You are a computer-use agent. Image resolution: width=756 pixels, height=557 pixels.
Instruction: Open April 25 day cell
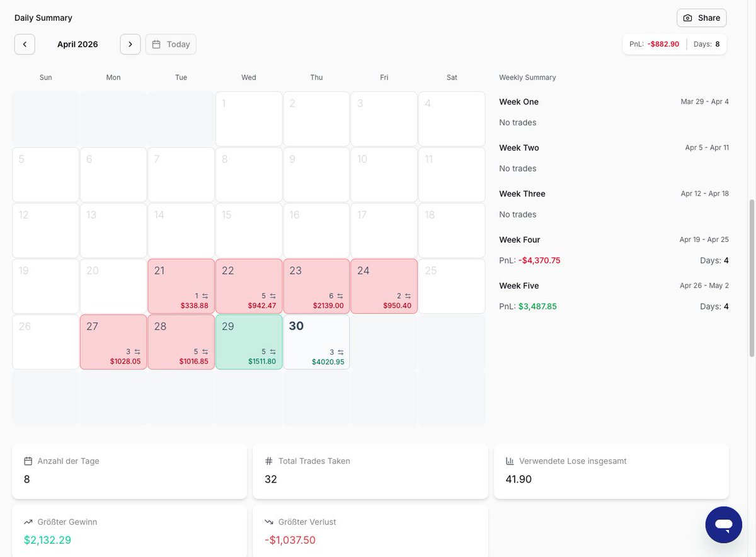pyautogui.click(x=452, y=286)
